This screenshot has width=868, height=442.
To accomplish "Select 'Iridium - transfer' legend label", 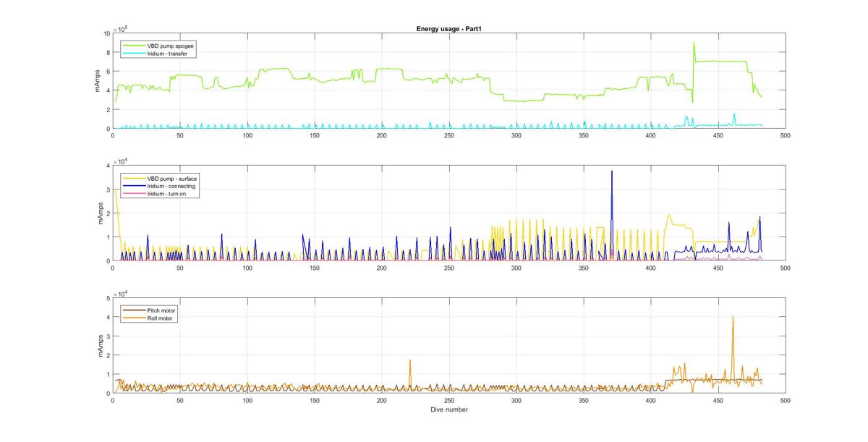I will point(169,53).
